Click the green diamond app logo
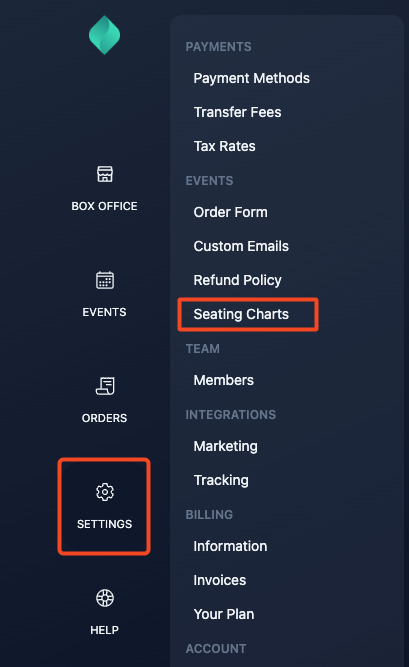The image size is (409, 667). point(104,35)
